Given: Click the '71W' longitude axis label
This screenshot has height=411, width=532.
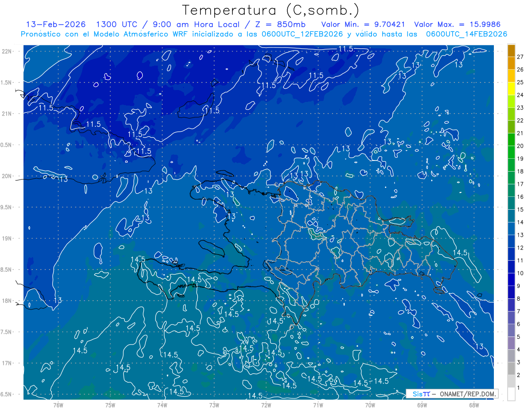Looking at the screenshot, I should pos(318,405).
